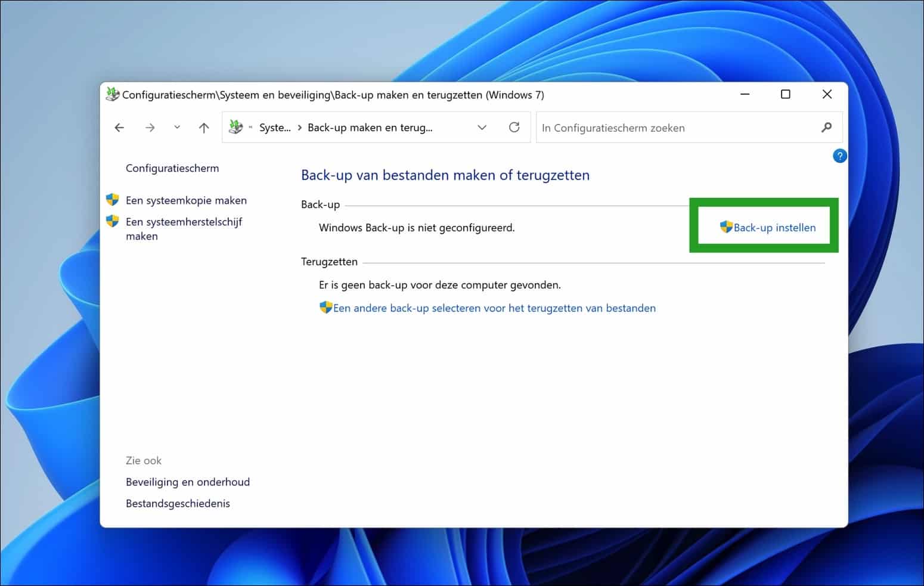
Task: Expand the address bar dropdown chevron
Action: (482, 127)
